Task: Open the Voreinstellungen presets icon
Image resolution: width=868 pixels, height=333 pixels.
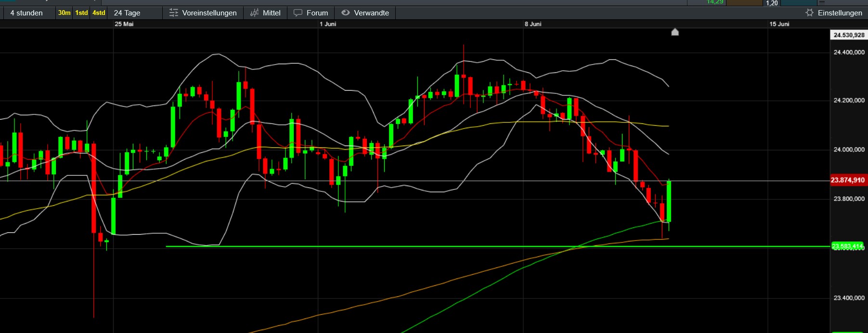Action: pyautogui.click(x=174, y=13)
